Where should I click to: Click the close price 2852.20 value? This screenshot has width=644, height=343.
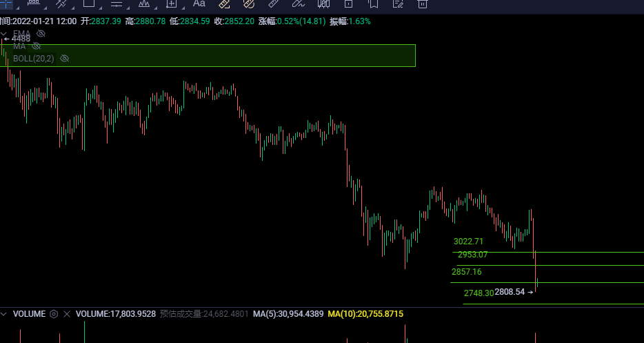coord(239,21)
